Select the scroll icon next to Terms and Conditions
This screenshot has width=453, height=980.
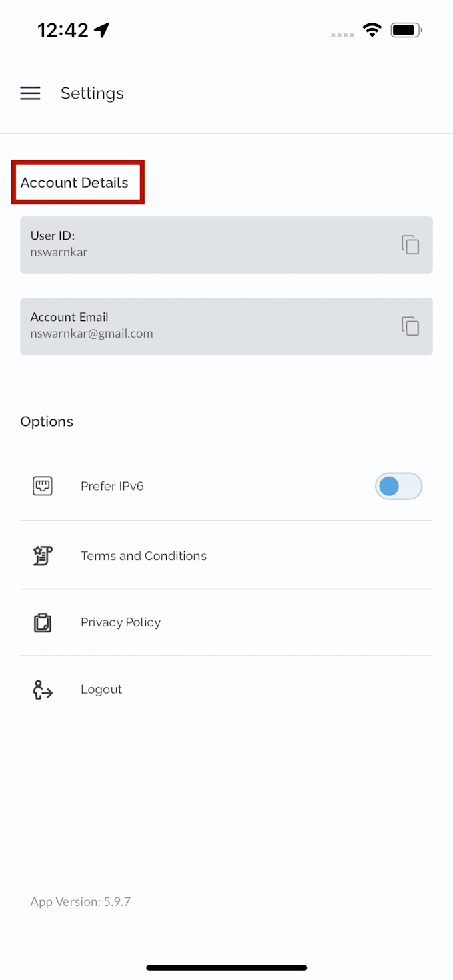43,555
